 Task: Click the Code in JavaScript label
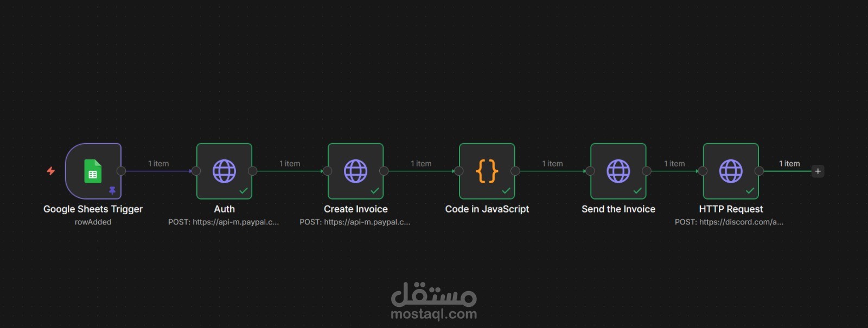tap(487, 209)
